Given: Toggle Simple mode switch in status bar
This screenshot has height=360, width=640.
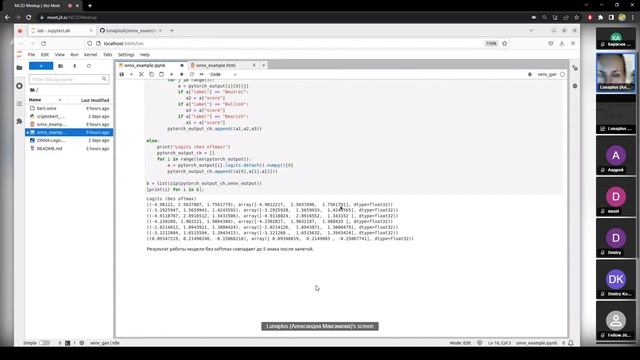Looking at the screenshot, I should click(44, 343).
